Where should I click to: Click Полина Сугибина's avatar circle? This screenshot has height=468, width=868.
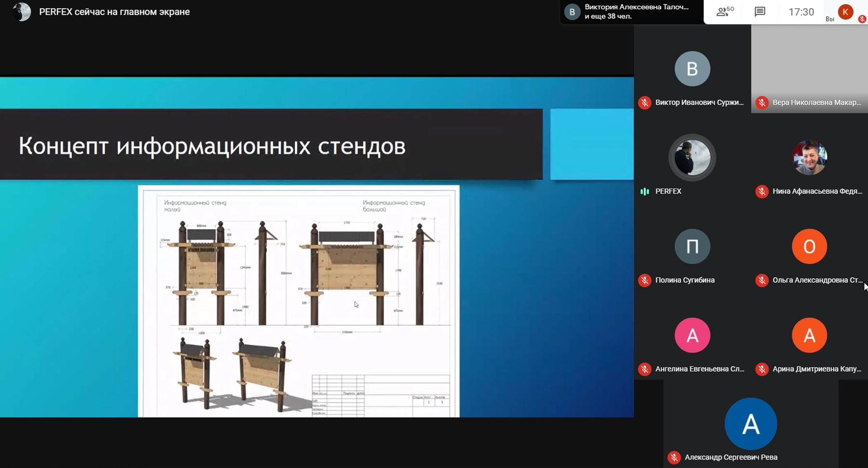692,246
